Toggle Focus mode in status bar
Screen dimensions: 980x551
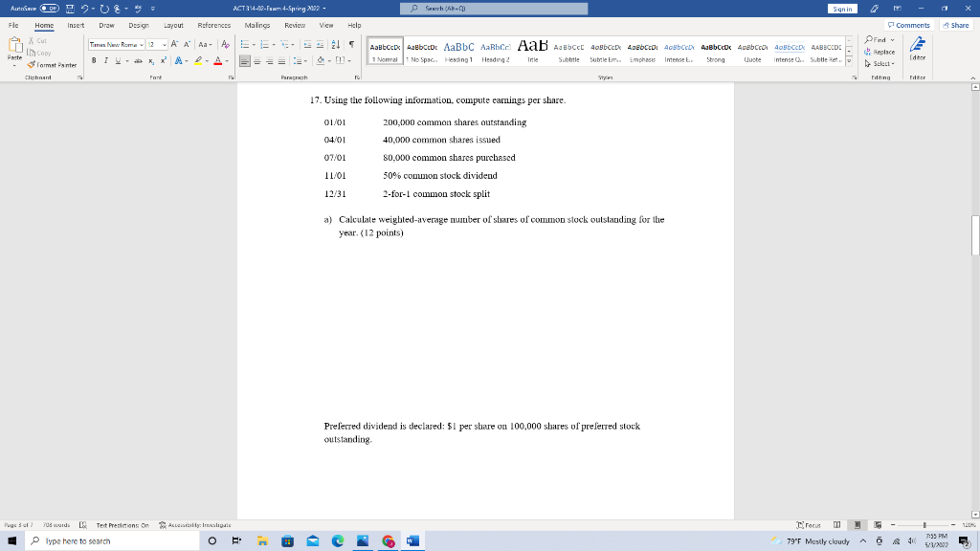809,525
